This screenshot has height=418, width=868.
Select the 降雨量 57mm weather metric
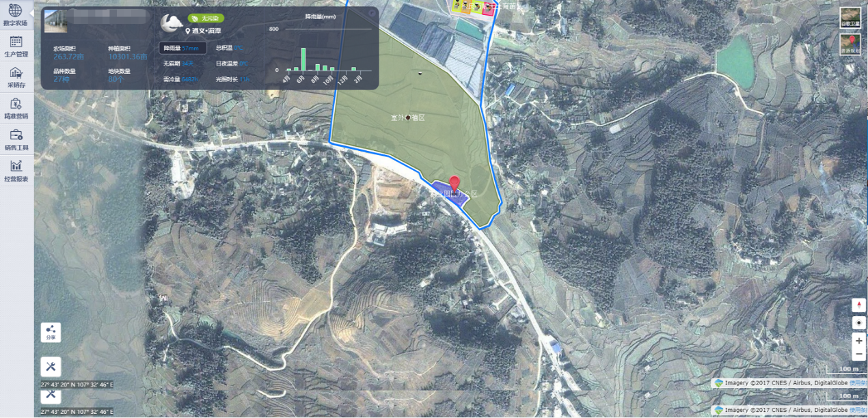(x=182, y=48)
